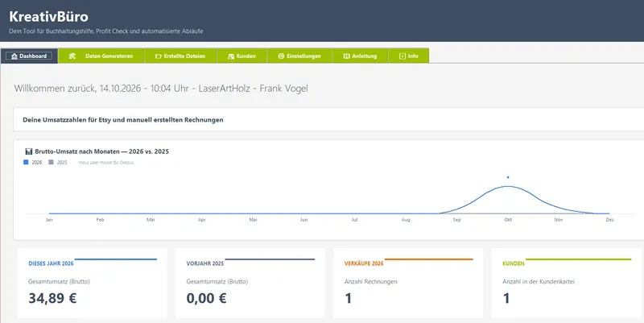Click the 34,89 € revenue value
This screenshot has height=323, width=644.
coord(52,298)
